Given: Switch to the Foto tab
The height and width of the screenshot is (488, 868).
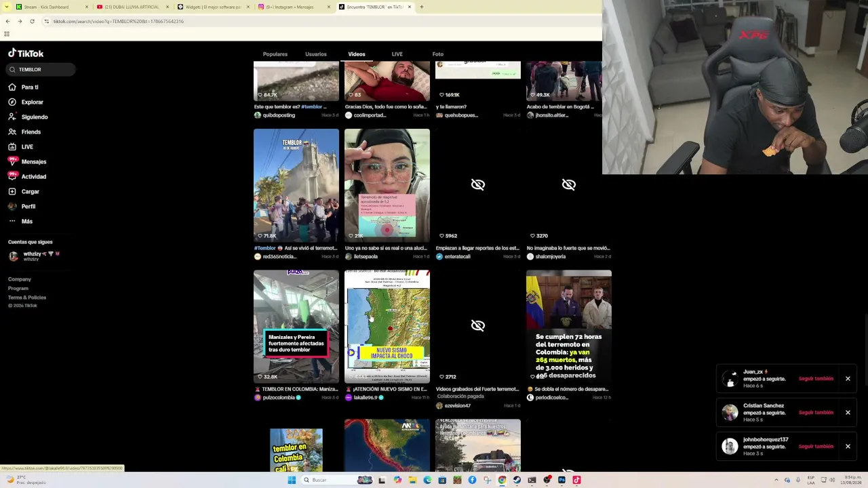Looking at the screenshot, I should point(438,54).
